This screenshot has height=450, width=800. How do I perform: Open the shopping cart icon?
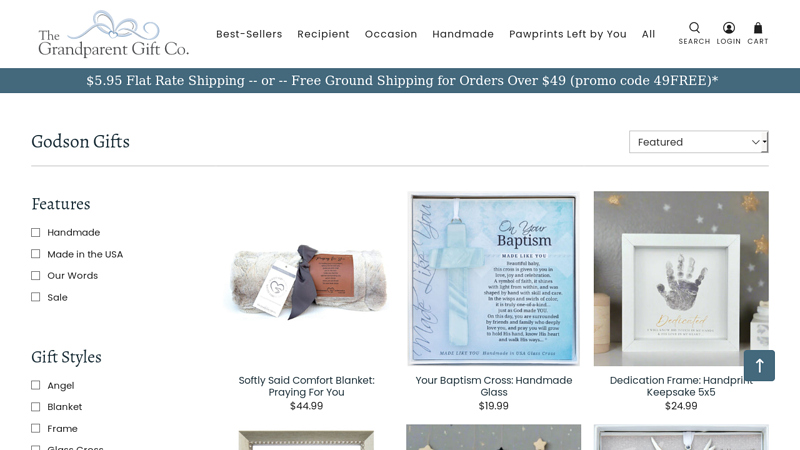click(x=758, y=28)
